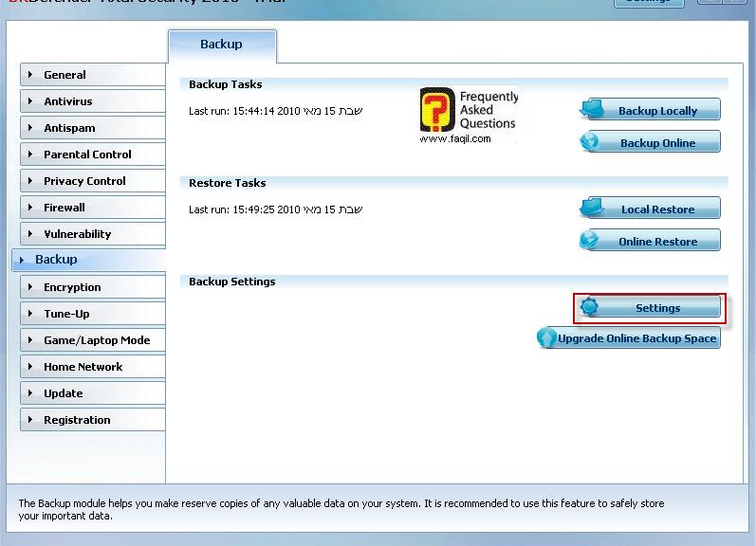
Task: Click the Backup Tasks heading
Action: click(225, 84)
